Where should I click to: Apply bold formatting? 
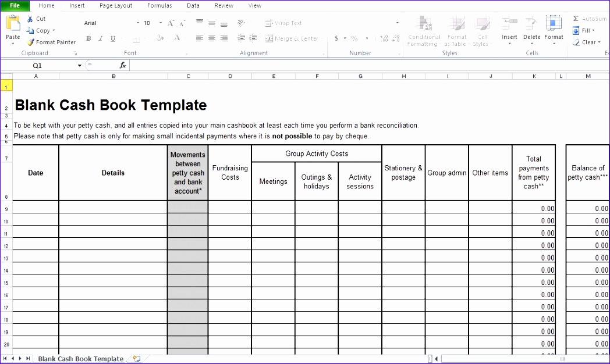tap(88, 38)
